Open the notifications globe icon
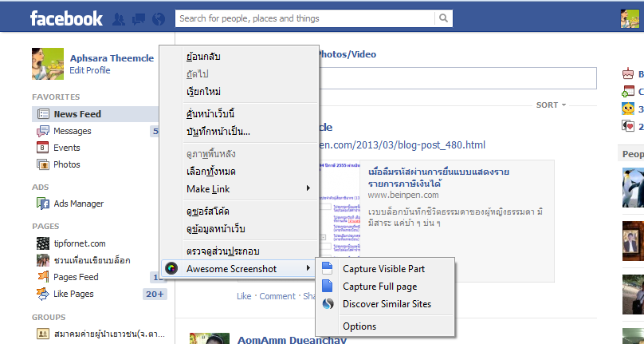Screen dimensions: 644x344 (x=158, y=19)
